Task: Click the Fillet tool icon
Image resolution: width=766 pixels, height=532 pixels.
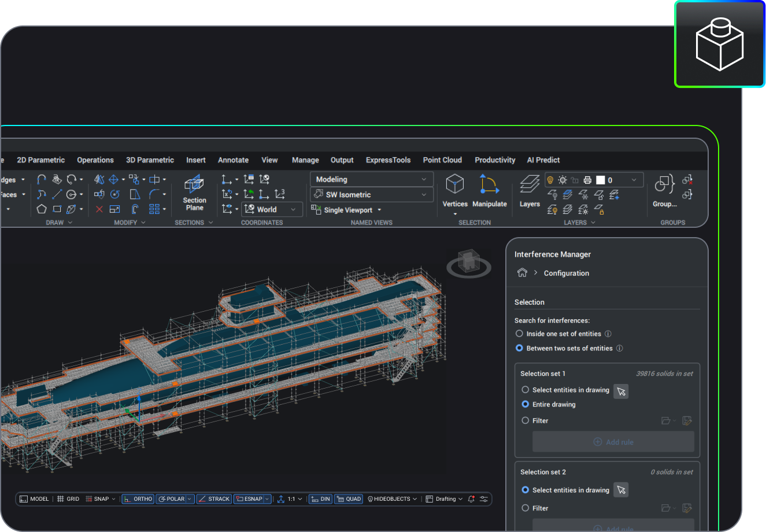Action: (154, 194)
